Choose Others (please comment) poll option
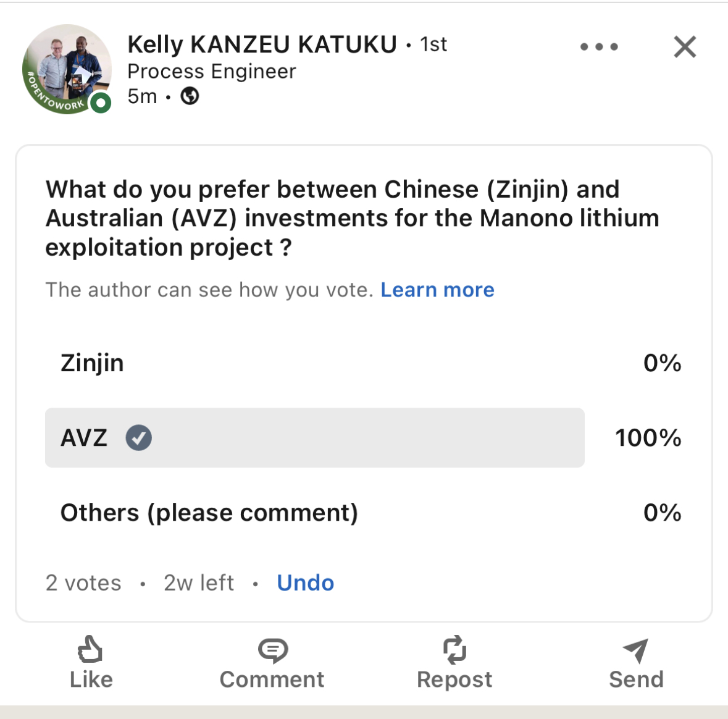Image resolution: width=728 pixels, height=719 pixels. tap(209, 513)
